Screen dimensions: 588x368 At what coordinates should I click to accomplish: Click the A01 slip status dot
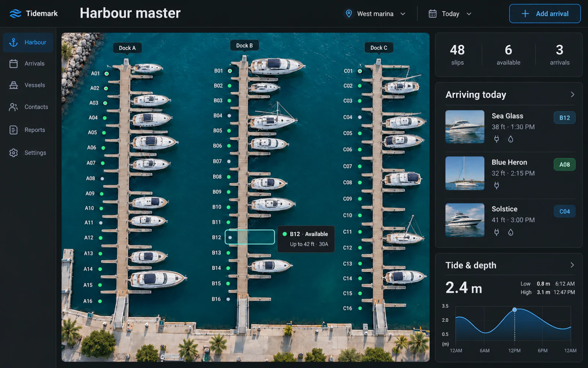(107, 74)
